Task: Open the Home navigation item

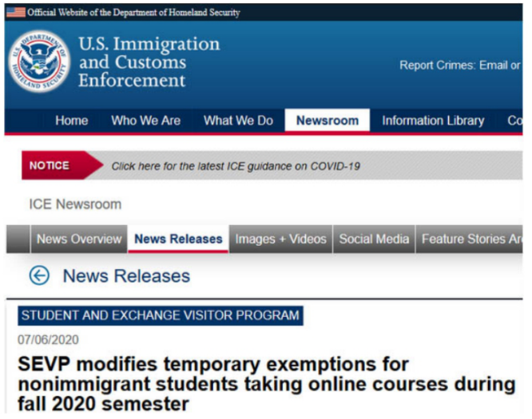Action: click(x=72, y=121)
